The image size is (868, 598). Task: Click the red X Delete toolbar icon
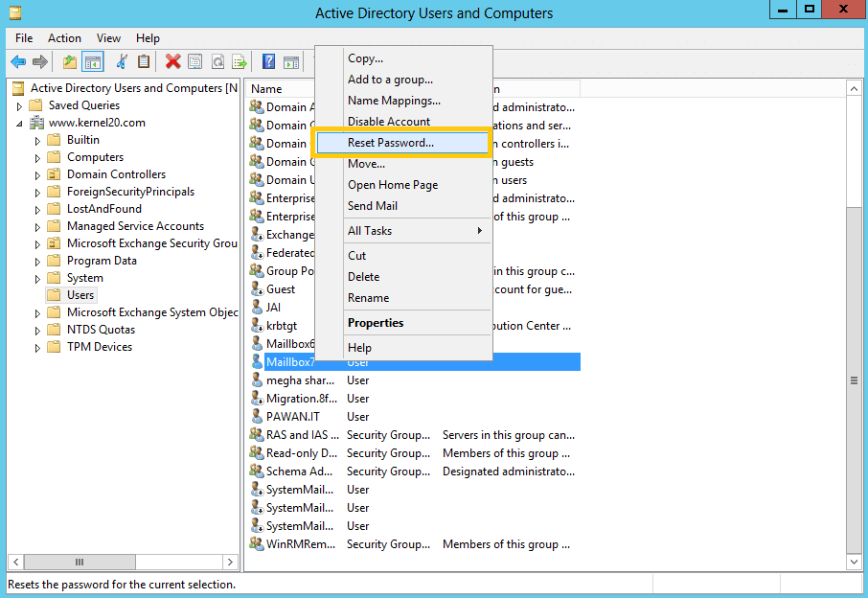[x=173, y=61]
